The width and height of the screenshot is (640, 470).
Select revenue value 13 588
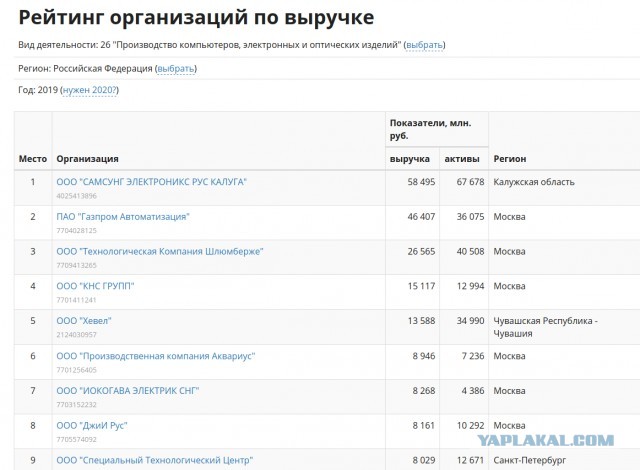click(x=421, y=321)
